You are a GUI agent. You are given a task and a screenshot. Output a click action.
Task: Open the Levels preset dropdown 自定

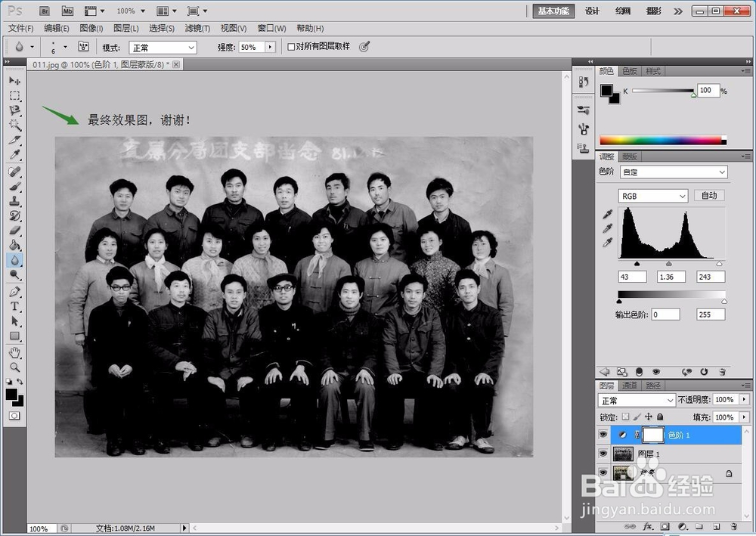tap(674, 172)
